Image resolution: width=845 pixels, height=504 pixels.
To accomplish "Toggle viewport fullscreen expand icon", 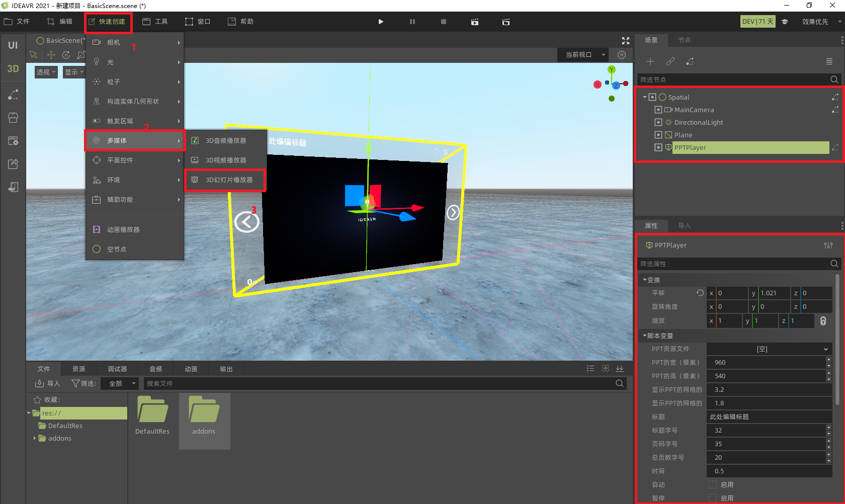I will 626,41.
